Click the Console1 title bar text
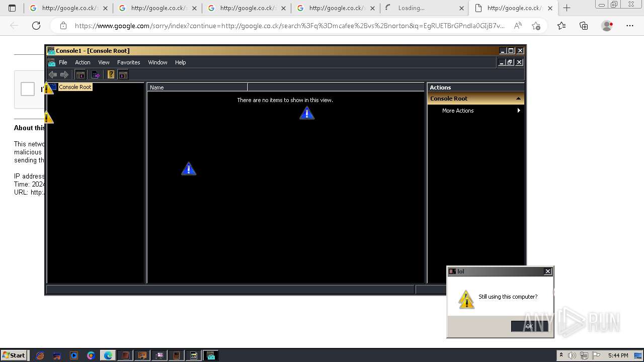 [93, 51]
